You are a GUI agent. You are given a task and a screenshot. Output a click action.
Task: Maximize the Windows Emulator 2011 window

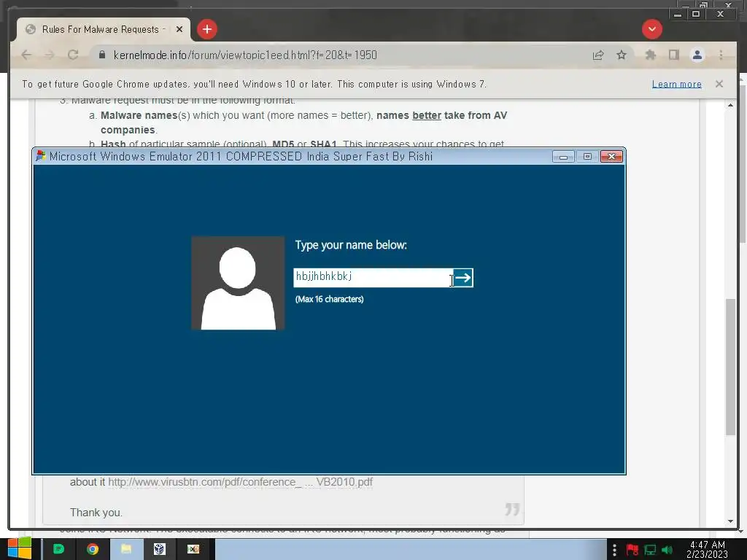point(587,157)
